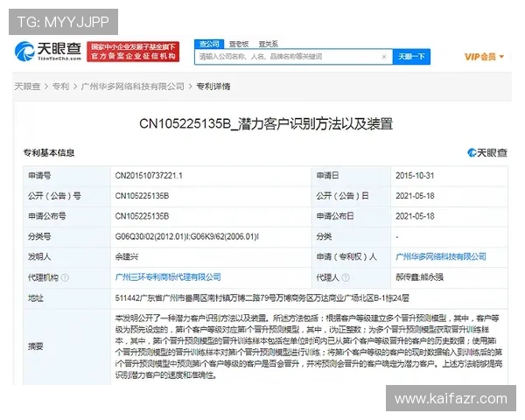
Task: Expand the VIP会员 dropdown
Action: (484, 57)
